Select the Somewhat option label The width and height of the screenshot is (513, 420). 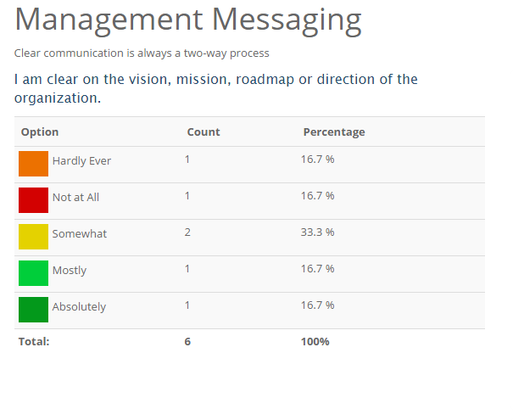coord(80,234)
